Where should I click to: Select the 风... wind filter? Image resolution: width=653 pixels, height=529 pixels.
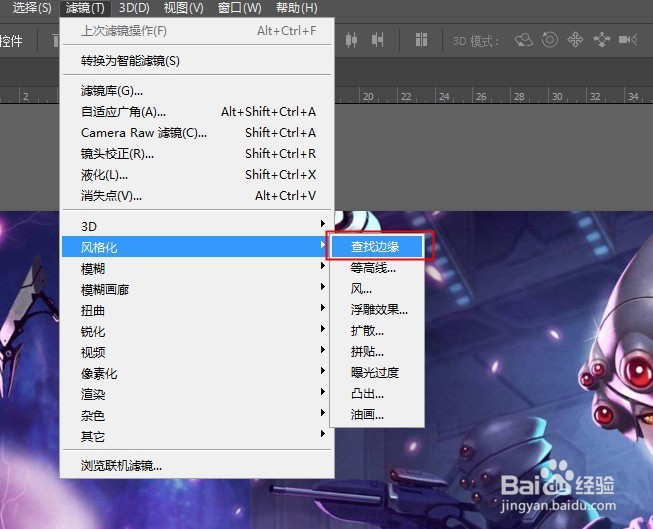coord(377,289)
